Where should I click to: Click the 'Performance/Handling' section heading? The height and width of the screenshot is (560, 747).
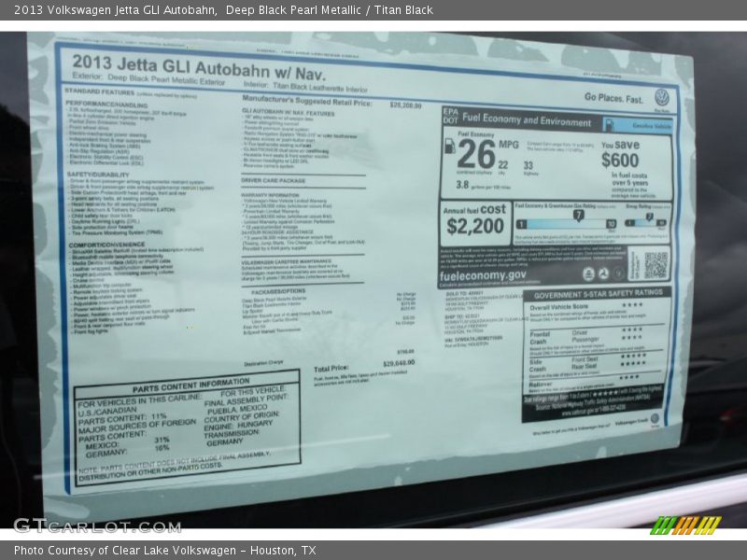click(106, 105)
